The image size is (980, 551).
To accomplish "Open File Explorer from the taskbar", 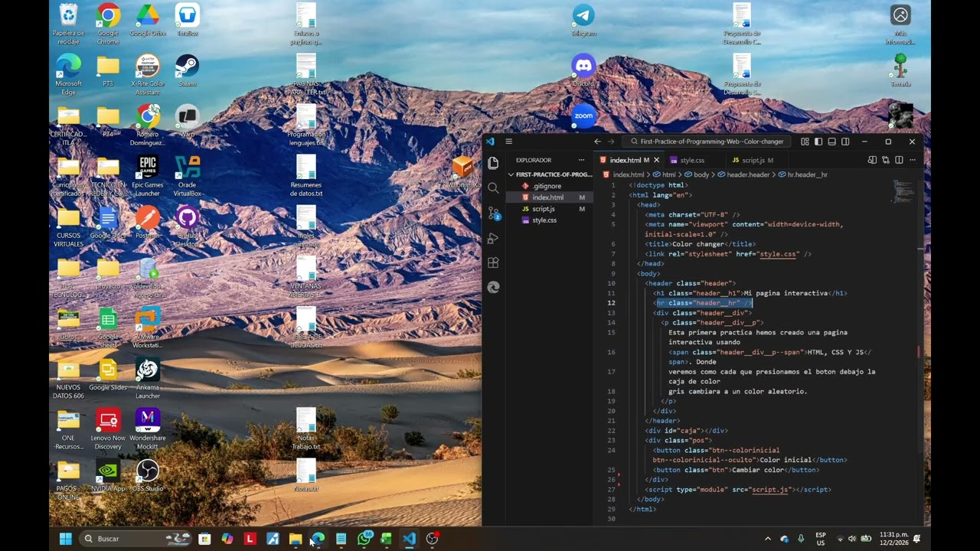I will tap(296, 539).
